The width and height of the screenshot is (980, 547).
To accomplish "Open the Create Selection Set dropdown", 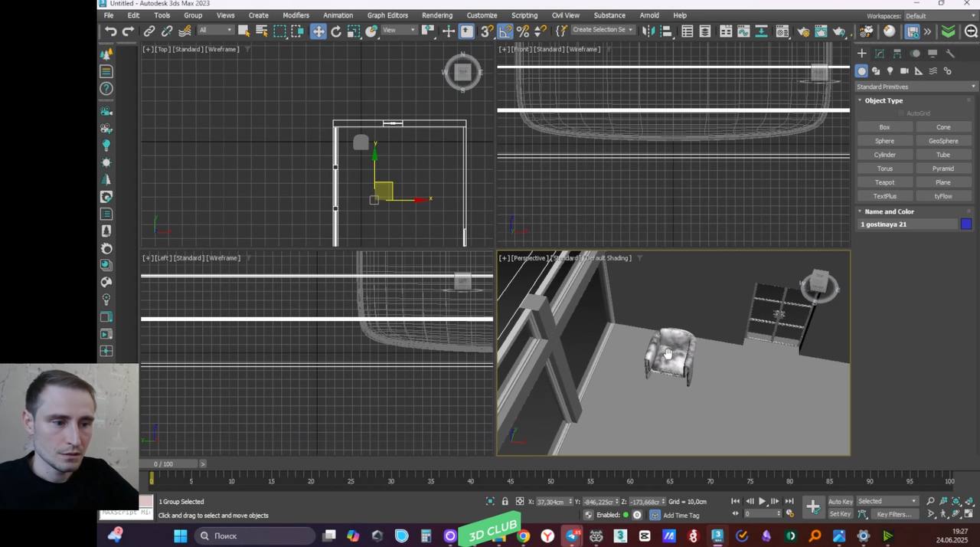I will click(603, 30).
